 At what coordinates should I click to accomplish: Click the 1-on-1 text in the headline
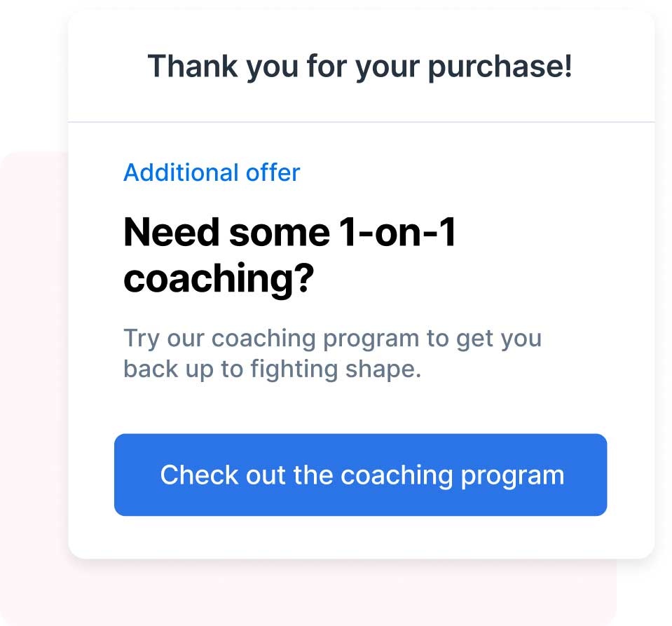point(397,232)
